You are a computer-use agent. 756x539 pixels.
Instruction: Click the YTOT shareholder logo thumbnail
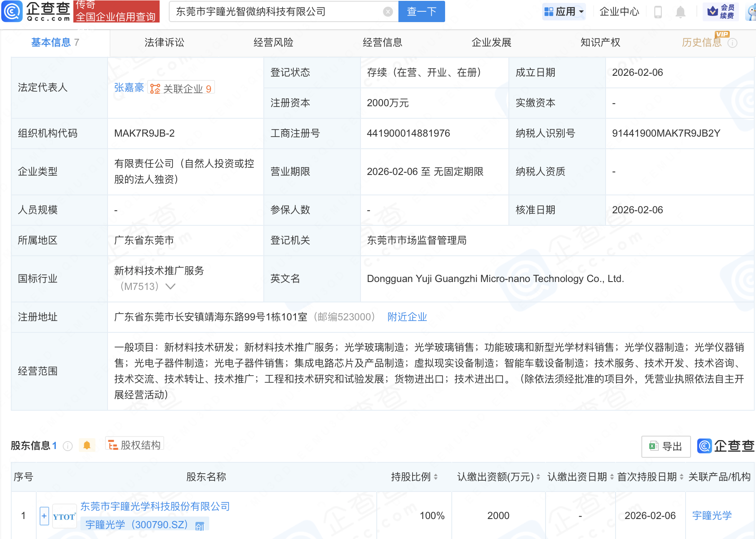pos(64,517)
